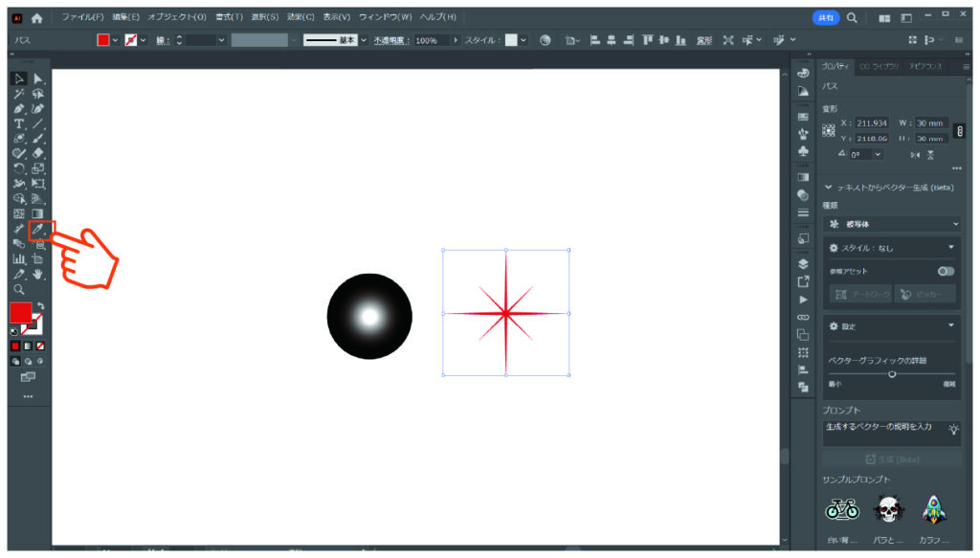980x558 pixels.
Task: Open the Edit toolbar three-dots button
Action: tap(28, 397)
